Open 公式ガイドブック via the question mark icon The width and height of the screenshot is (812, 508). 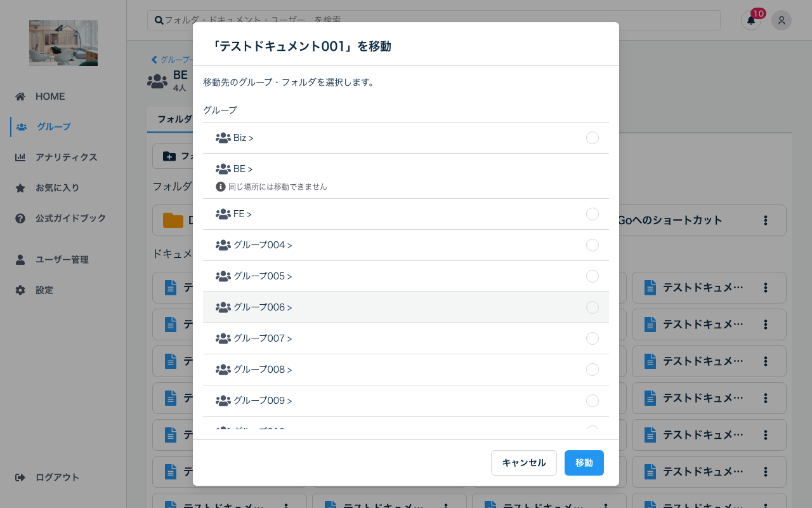[20, 218]
